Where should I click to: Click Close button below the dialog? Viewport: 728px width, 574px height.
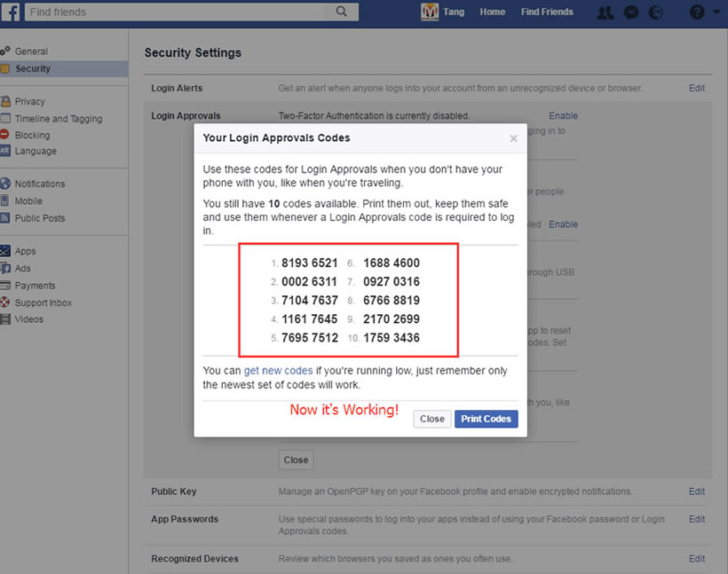tap(296, 460)
